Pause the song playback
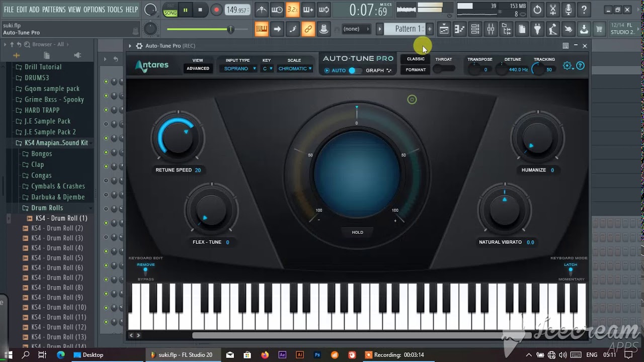Viewport: 644px width, 362px height. point(185,10)
